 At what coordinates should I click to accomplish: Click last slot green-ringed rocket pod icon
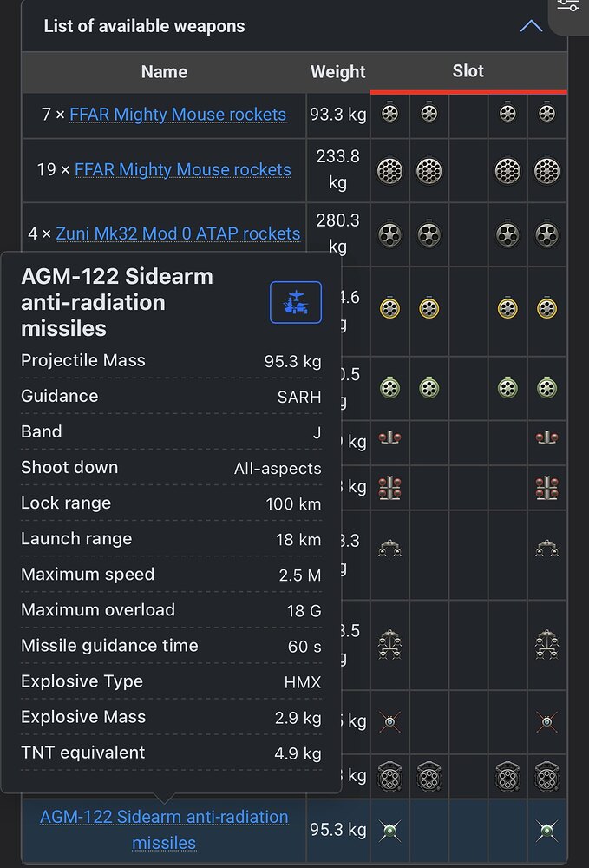point(547,387)
